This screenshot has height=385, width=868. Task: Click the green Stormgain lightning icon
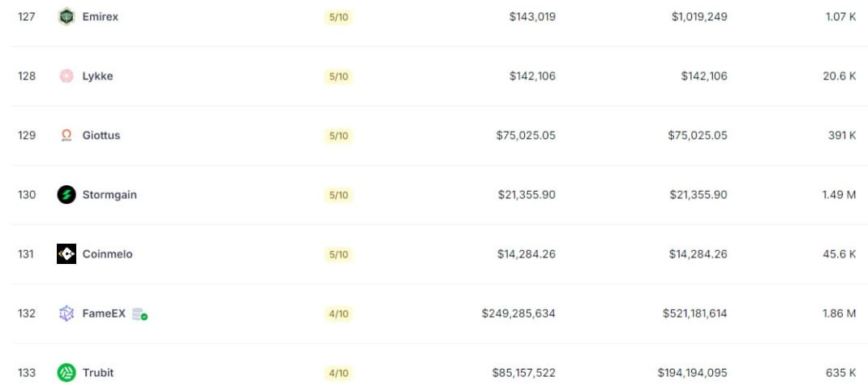click(67, 194)
